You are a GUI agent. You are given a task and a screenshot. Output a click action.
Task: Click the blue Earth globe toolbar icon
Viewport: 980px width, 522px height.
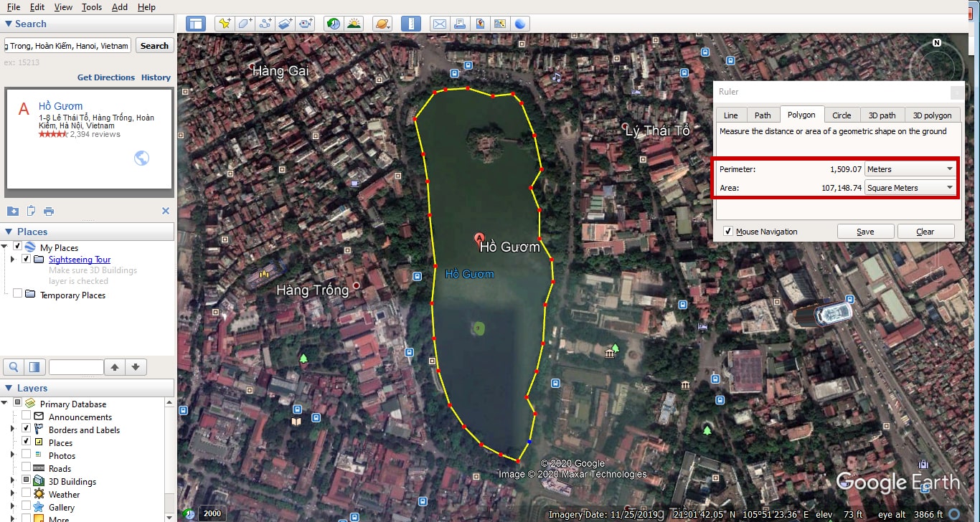pos(520,24)
